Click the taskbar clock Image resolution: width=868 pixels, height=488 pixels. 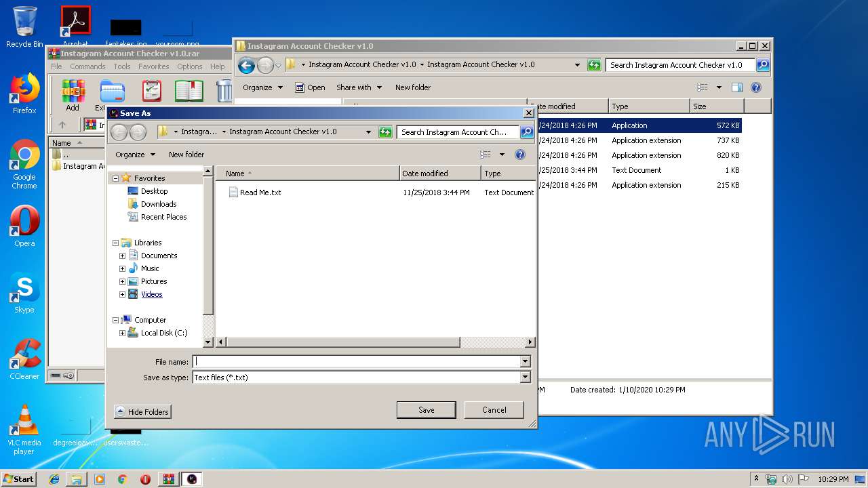833,479
